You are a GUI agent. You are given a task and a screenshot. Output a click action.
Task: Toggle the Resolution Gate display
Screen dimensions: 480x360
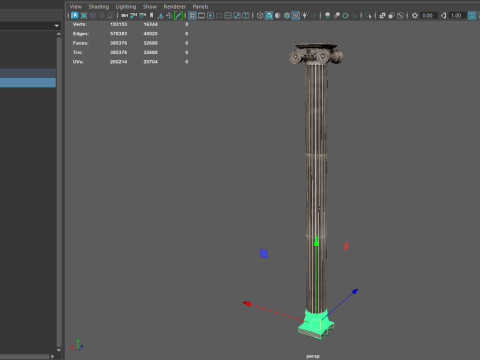pyautogui.click(x=210, y=15)
